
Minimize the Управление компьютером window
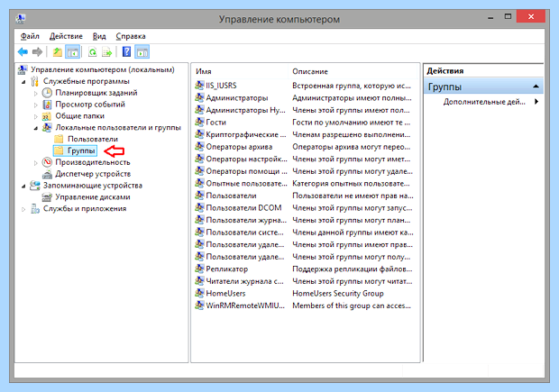490,17
